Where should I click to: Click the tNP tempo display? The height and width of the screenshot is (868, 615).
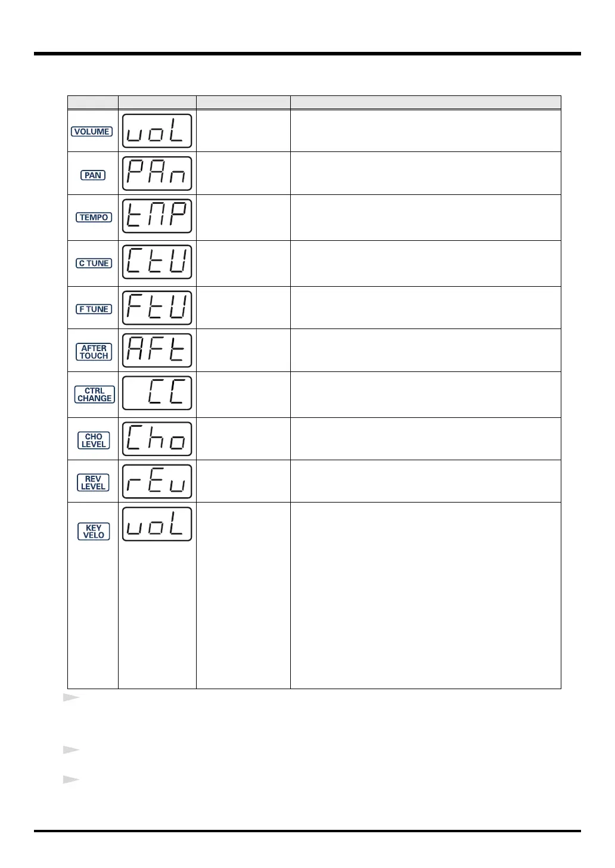(157, 216)
